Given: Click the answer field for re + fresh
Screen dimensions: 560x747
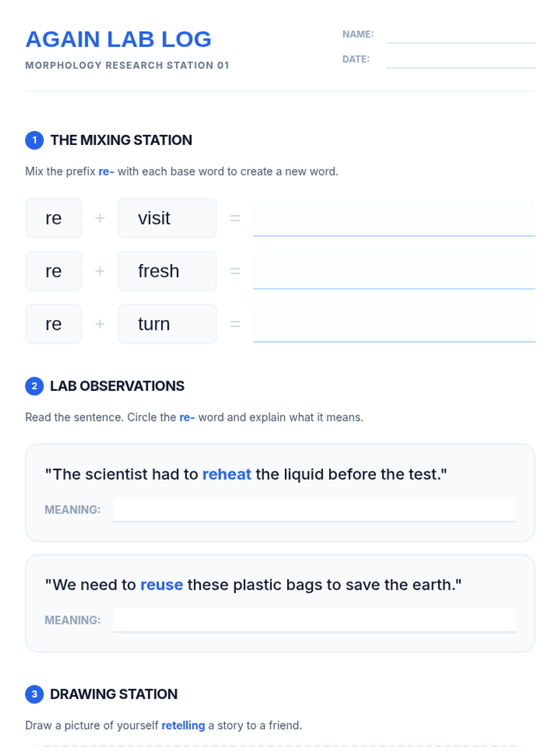Looking at the screenshot, I should (x=393, y=271).
